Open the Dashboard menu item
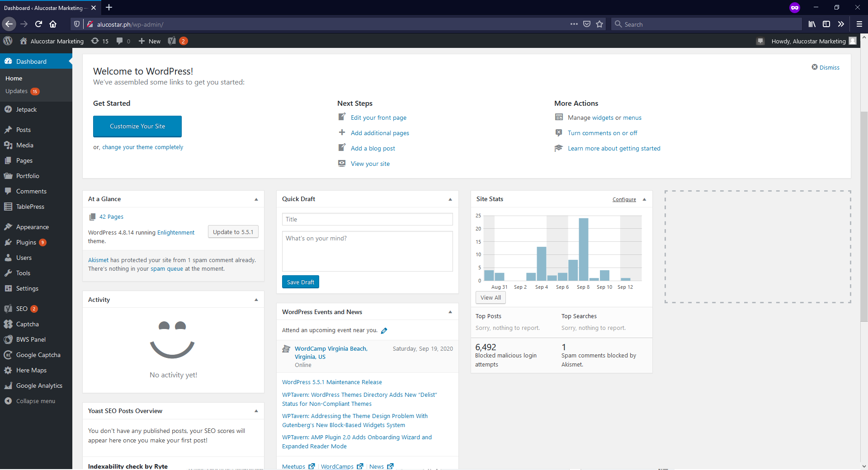Viewport: 868px width, 470px height. (x=36, y=61)
